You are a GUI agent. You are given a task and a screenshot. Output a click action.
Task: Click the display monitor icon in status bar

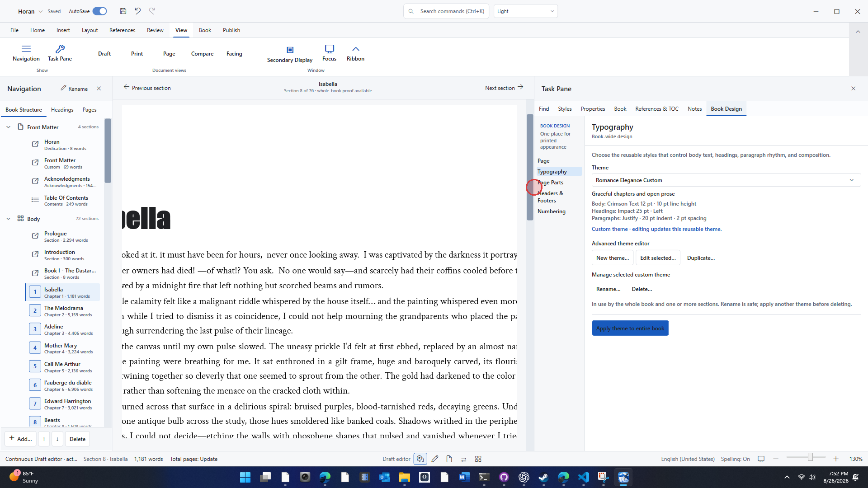pyautogui.click(x=761, y=459)
